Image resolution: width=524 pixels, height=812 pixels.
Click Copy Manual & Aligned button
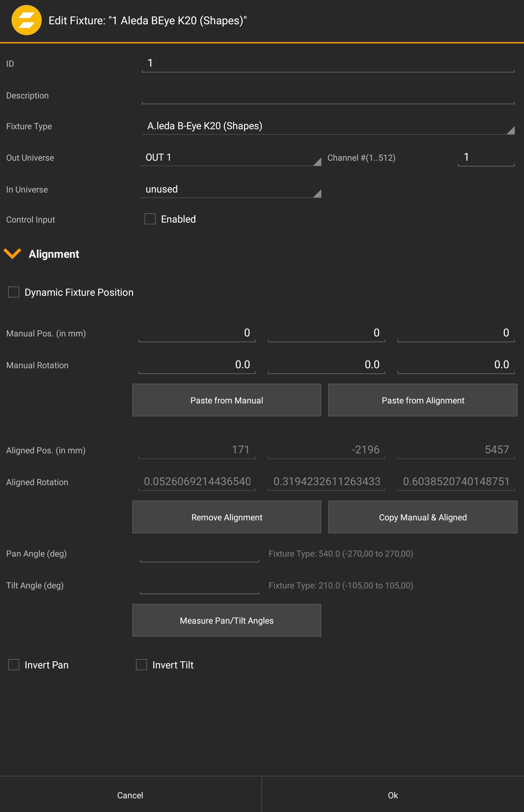[x=422, y=517]
